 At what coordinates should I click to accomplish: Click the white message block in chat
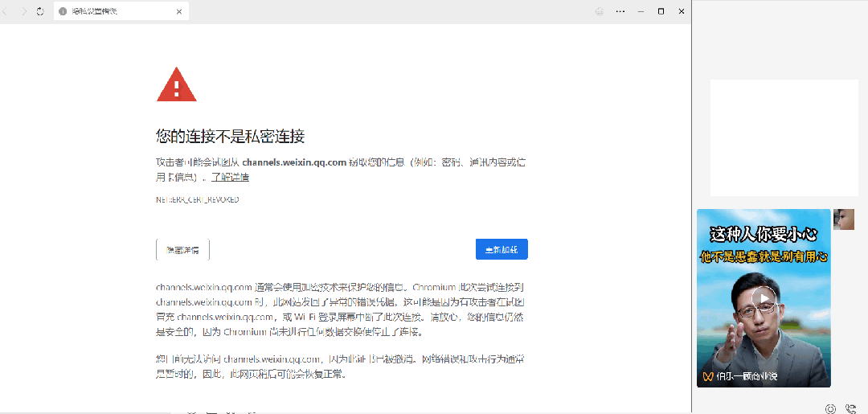(x=784, y=137)
